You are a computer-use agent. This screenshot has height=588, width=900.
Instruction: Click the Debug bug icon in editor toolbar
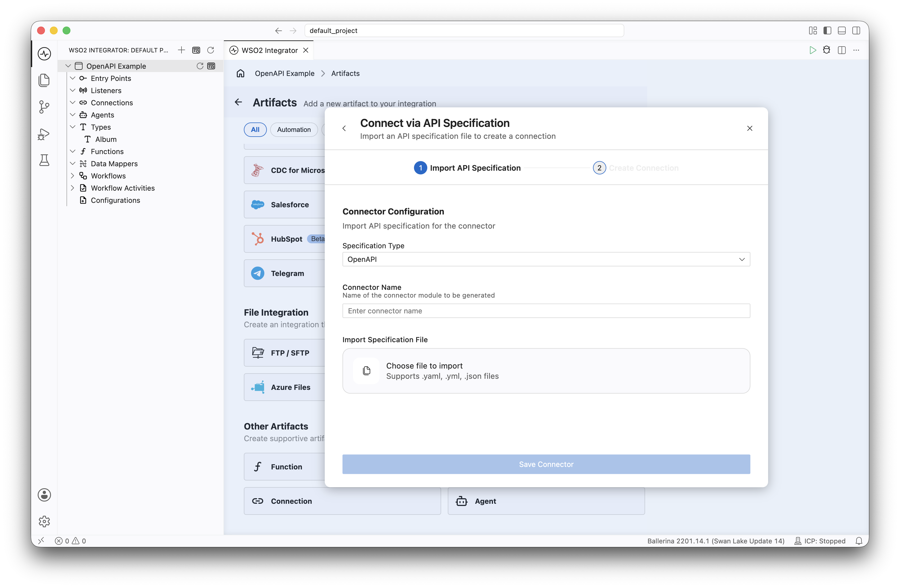click(x=827, y=50)
